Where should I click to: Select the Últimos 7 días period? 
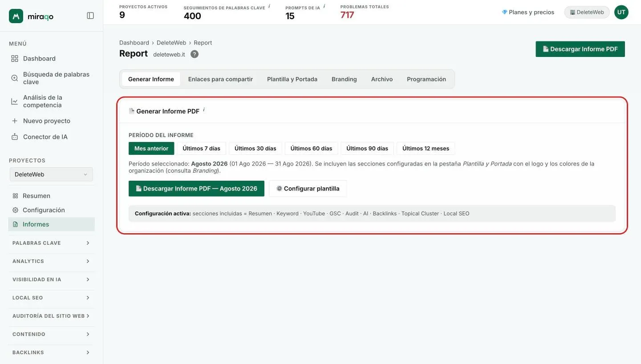201,148
